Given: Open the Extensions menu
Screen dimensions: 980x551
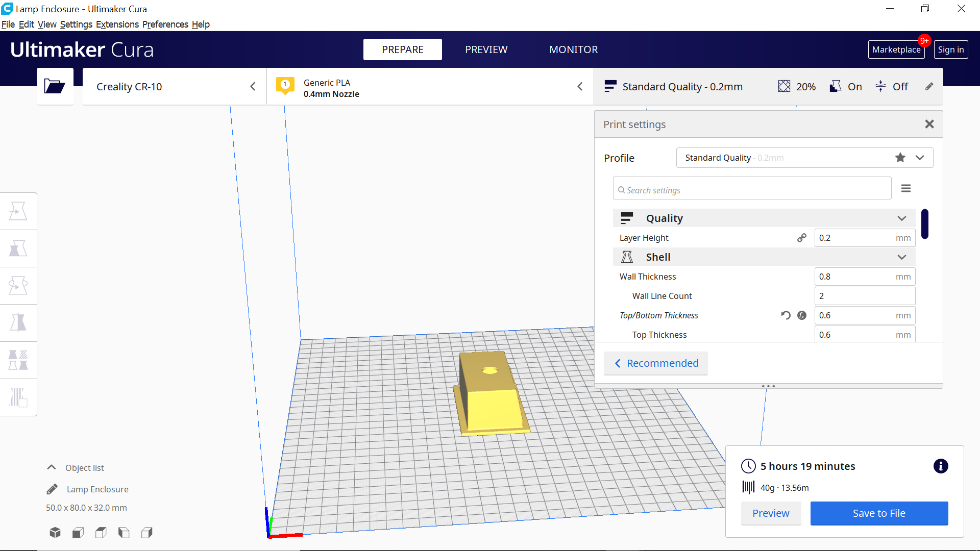Looking at the screenshot, I should coord(117,24).
